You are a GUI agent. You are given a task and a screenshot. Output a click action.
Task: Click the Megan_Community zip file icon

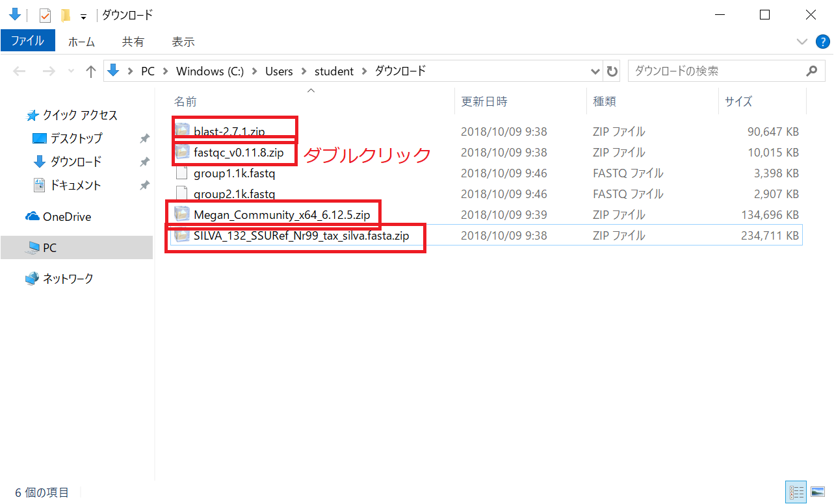[x=181, y=214]
